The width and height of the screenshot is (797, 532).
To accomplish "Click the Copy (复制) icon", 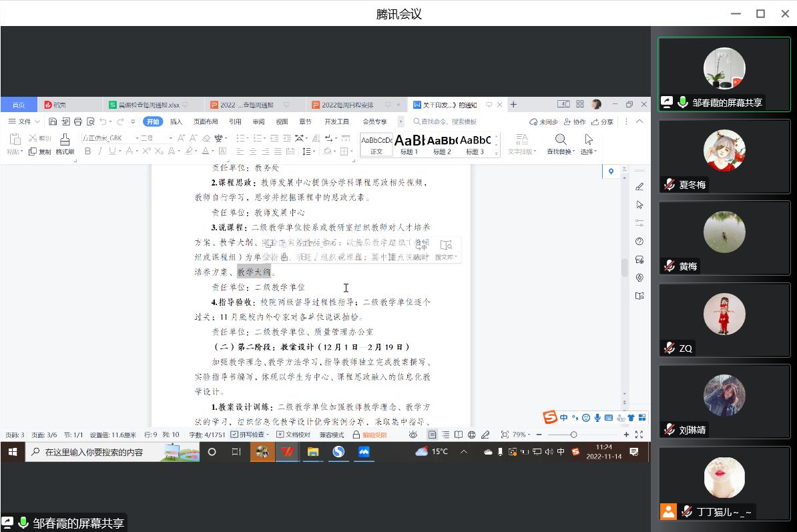I will point(40,152).
